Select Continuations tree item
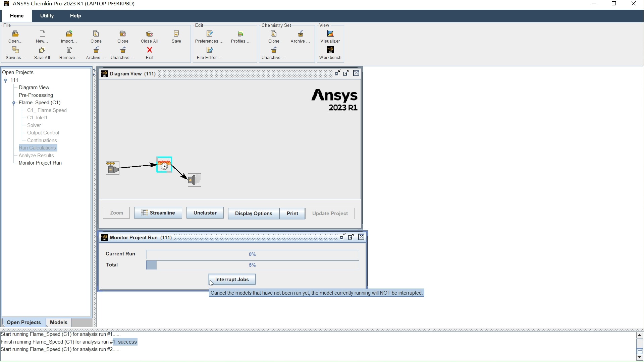Screen dimensions: 644x362 42,140
